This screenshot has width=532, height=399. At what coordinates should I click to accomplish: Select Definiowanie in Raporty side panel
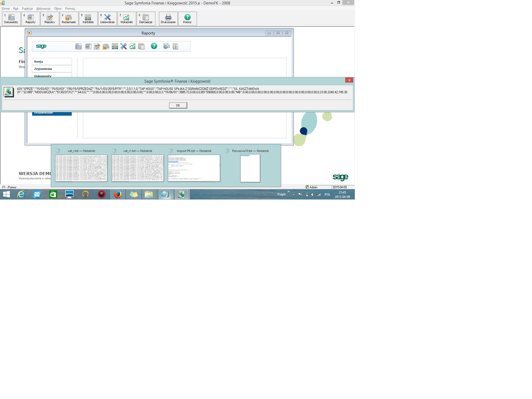pos(52,113)
